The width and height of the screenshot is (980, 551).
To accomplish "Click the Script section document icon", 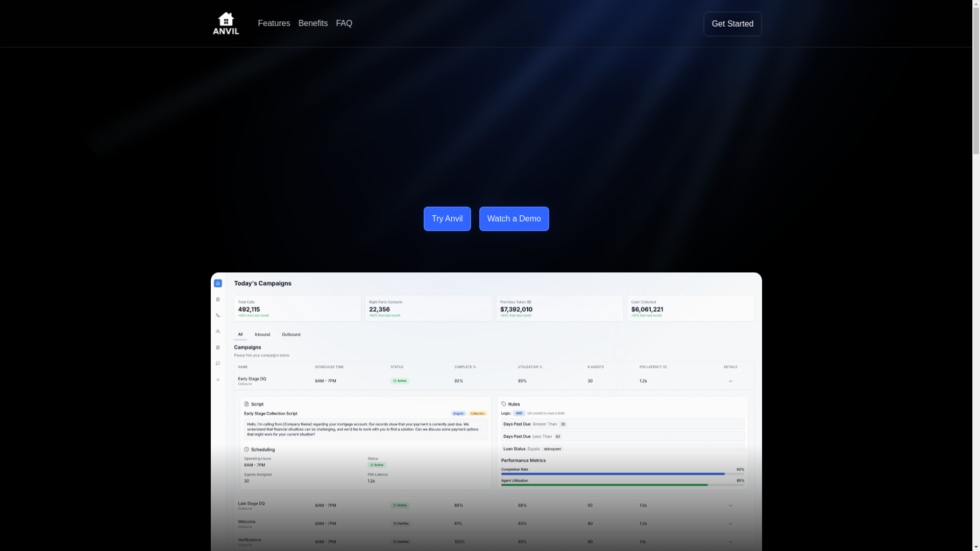I will point(247,404).
